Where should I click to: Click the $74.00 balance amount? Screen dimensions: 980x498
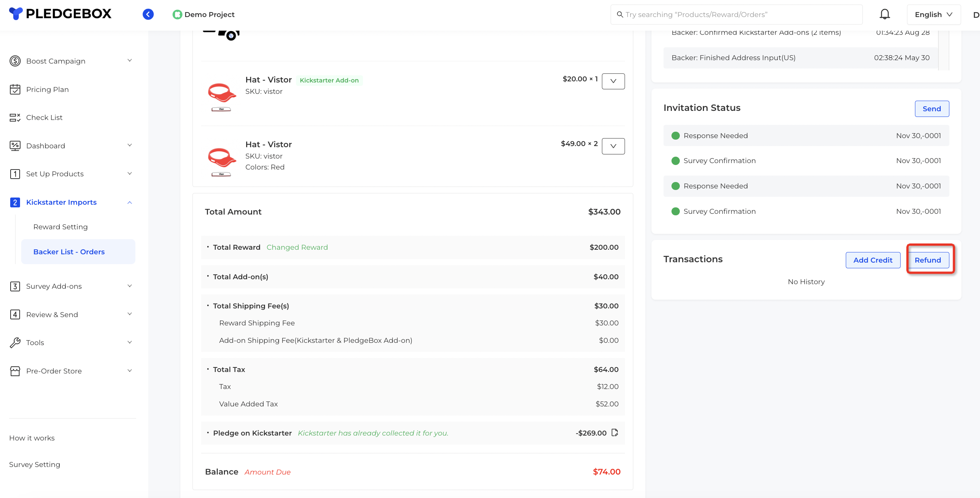606,472
